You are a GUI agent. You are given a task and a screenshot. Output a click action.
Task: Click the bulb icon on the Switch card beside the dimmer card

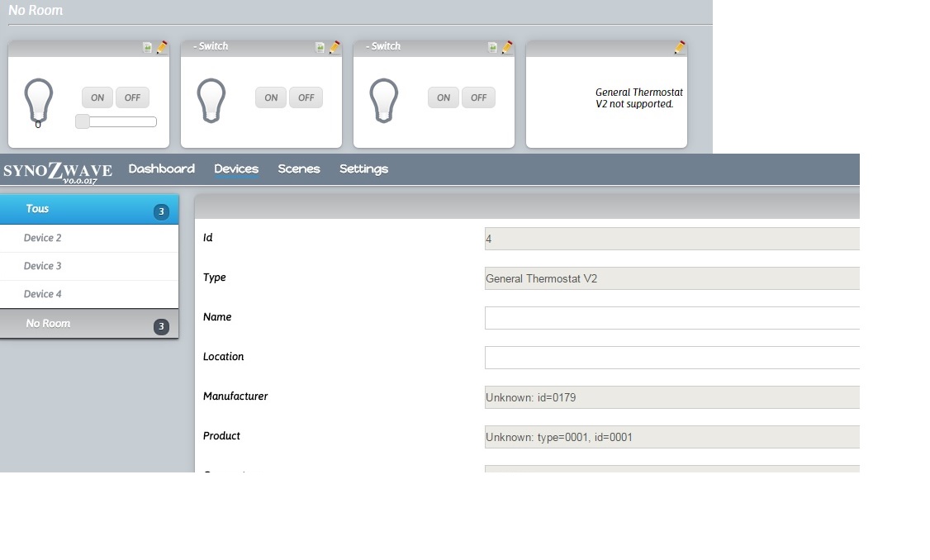[x=211, y=101]
